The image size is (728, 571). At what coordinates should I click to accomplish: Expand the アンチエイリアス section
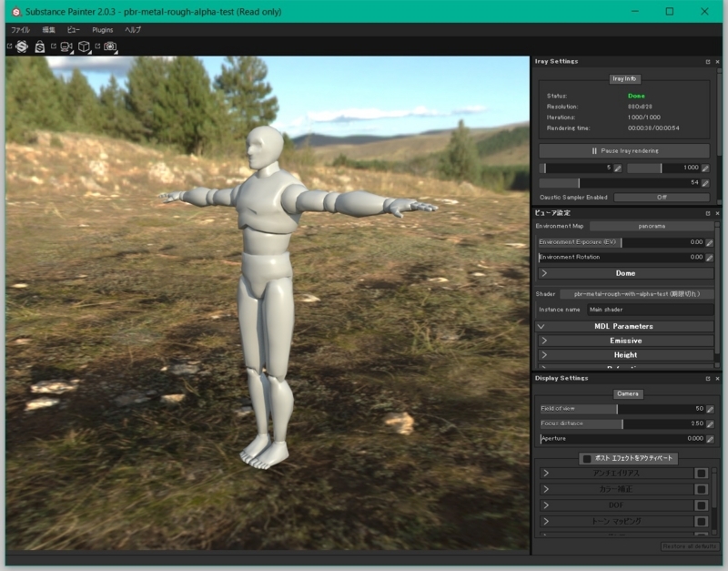(617, 473)
